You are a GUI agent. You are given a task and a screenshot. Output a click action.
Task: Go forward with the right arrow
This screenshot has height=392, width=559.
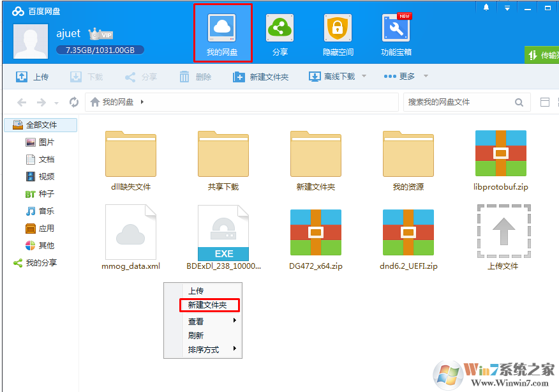coord(41,103)
